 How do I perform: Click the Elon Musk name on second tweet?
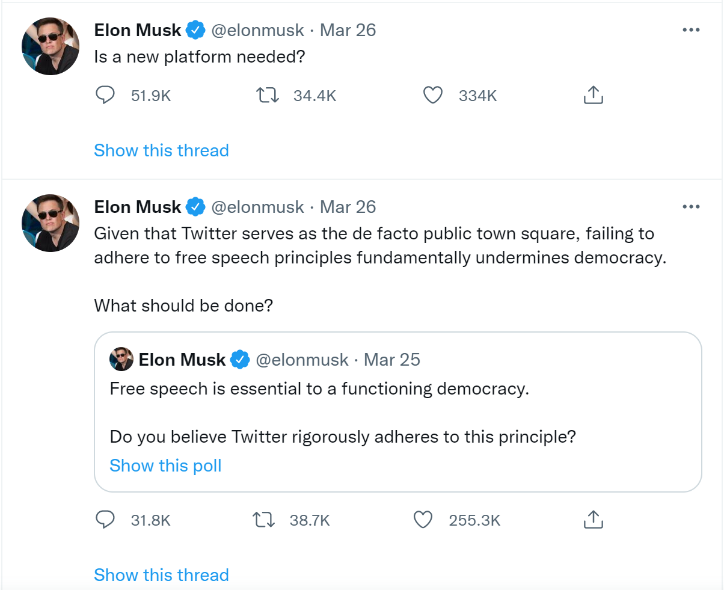tap(137, 207)
